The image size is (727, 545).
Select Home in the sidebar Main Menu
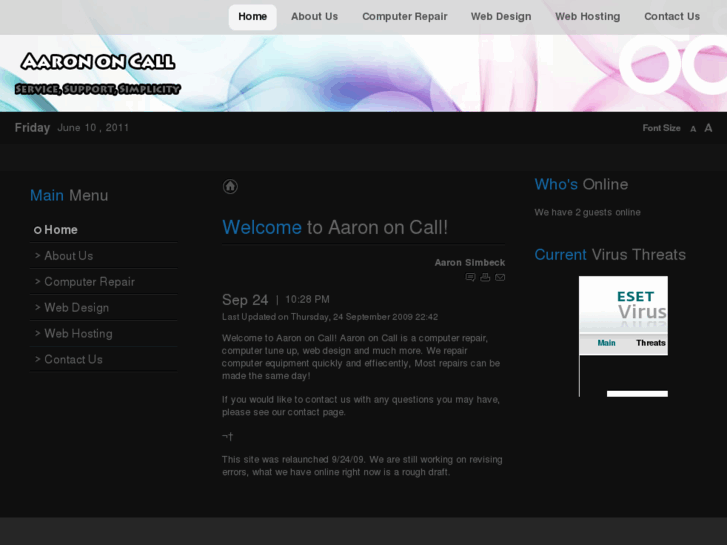(60, 230)
